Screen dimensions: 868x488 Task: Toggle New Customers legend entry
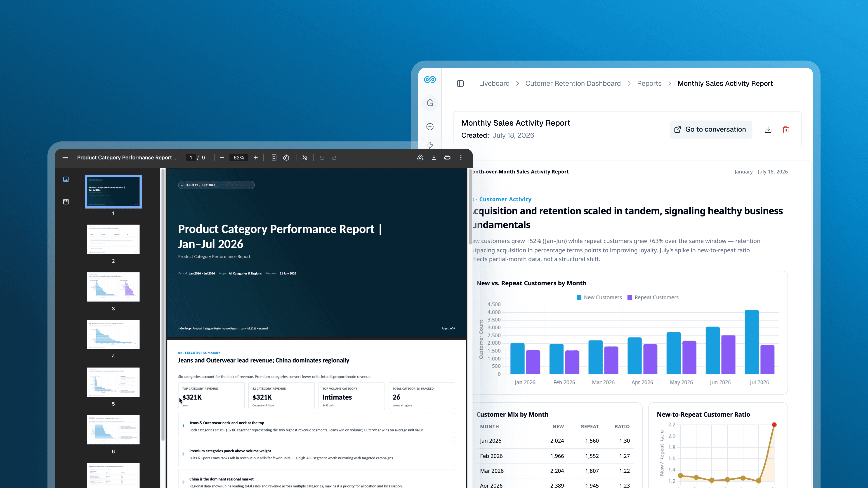pos(599,297)
